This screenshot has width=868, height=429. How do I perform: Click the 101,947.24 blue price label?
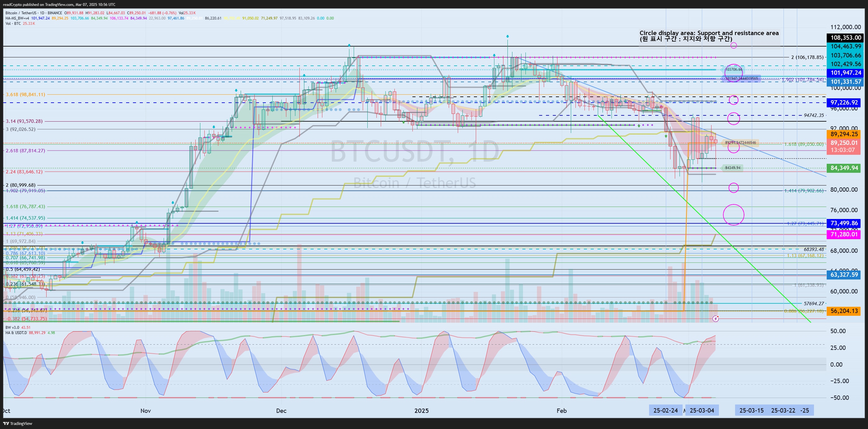[846, 73]
